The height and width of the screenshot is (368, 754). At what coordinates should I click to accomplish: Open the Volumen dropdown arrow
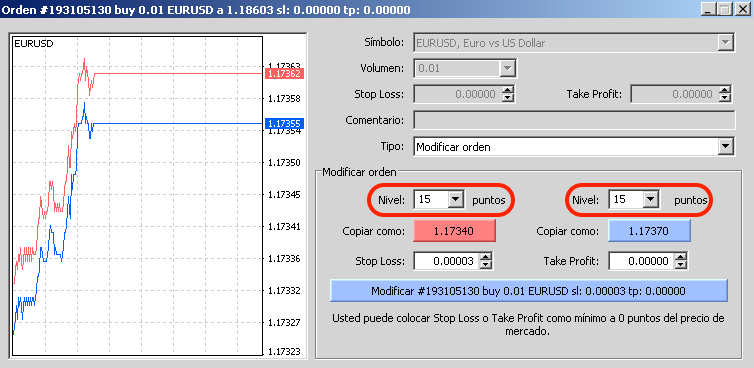tap(507, 69)
